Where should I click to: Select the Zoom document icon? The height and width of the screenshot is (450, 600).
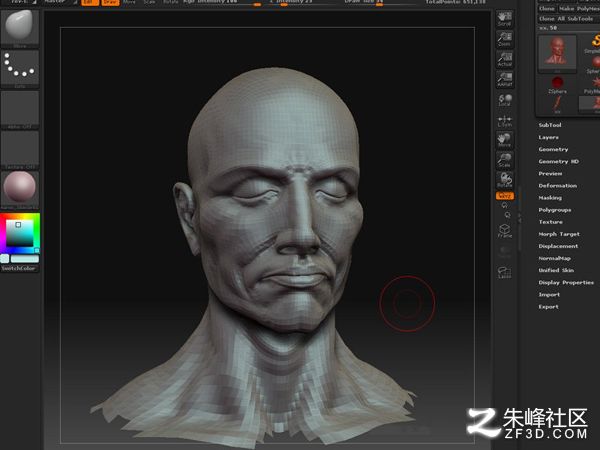pyautogui.click(x=505, y=39)
